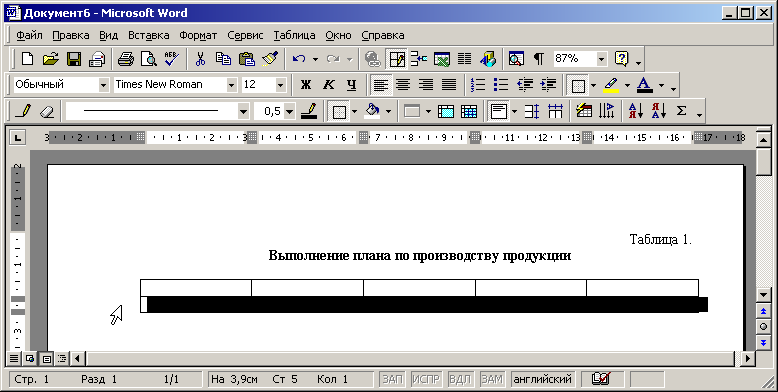Copy selection using the Copy icon

(x=223, y=60)
